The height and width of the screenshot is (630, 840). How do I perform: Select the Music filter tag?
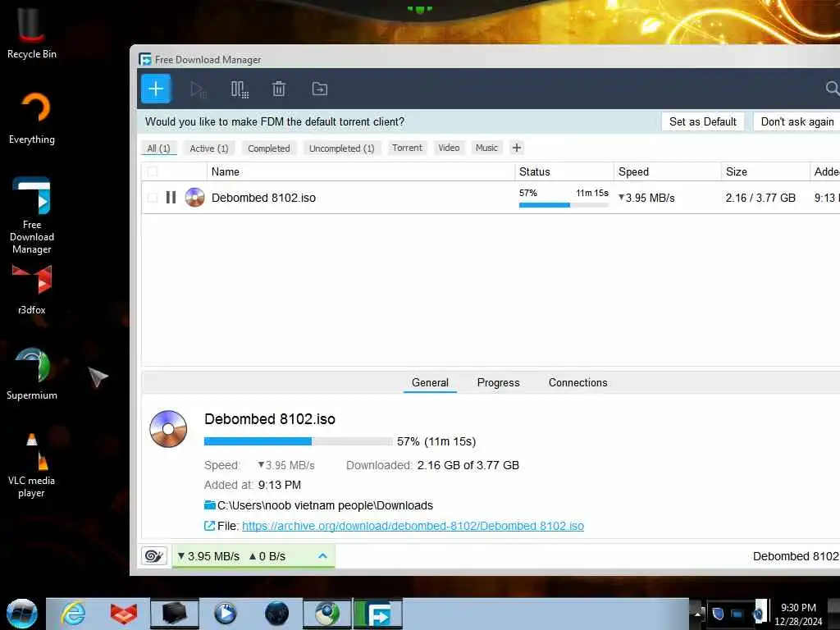486,148
